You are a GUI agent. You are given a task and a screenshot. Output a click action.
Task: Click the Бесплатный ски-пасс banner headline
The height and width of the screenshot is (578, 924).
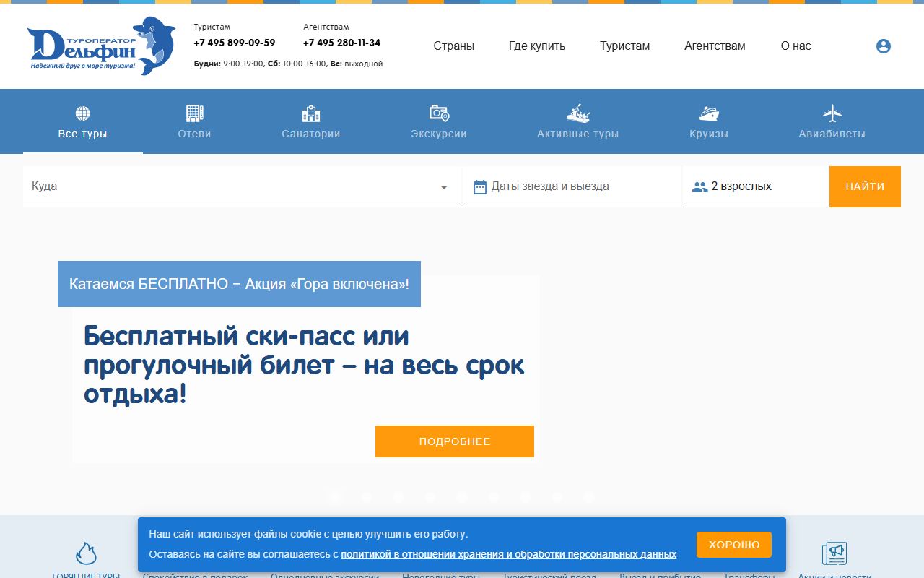(304, 365)
